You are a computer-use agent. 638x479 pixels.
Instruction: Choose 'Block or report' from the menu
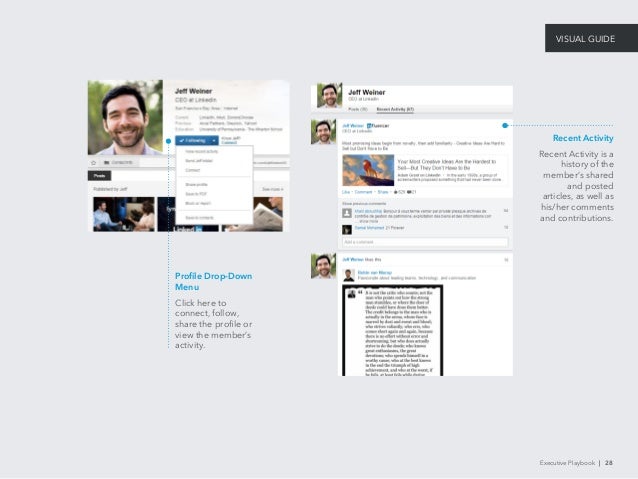[198, 203]
